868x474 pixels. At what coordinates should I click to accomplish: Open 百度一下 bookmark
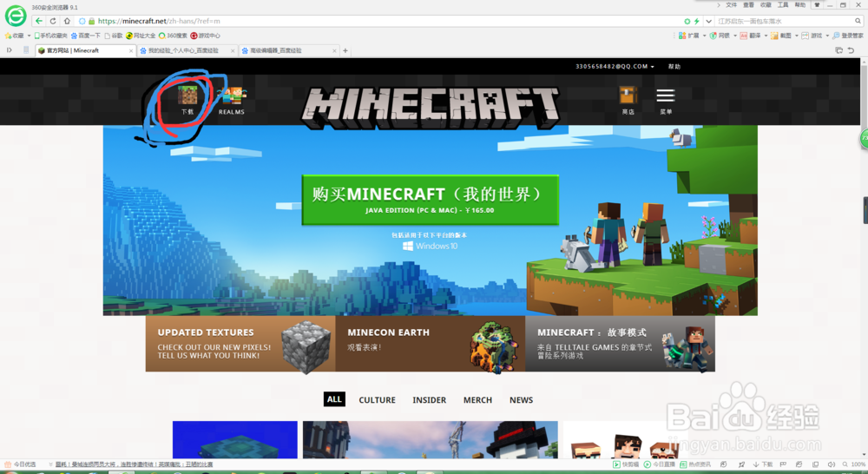86,36
